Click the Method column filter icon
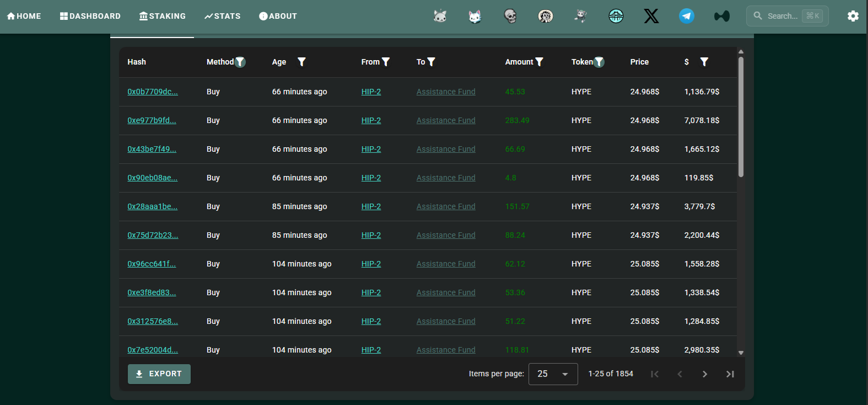Image resolution: width=868 pixels, height=405 pixels. (x=240, y=62)
